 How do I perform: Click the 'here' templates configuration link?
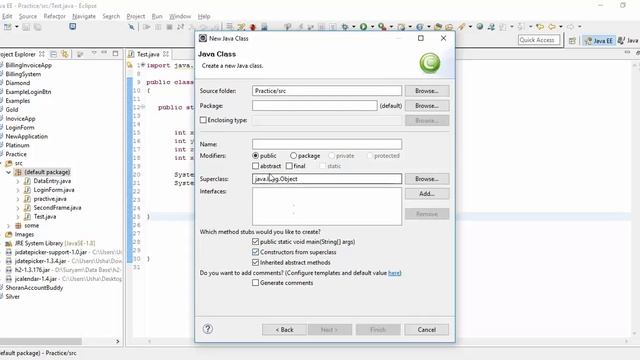coord(394,273)
